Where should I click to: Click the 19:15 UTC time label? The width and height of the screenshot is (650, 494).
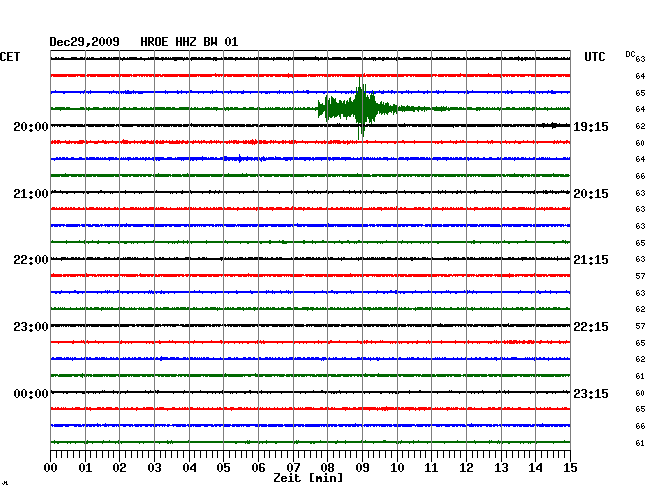pos(591,126)
